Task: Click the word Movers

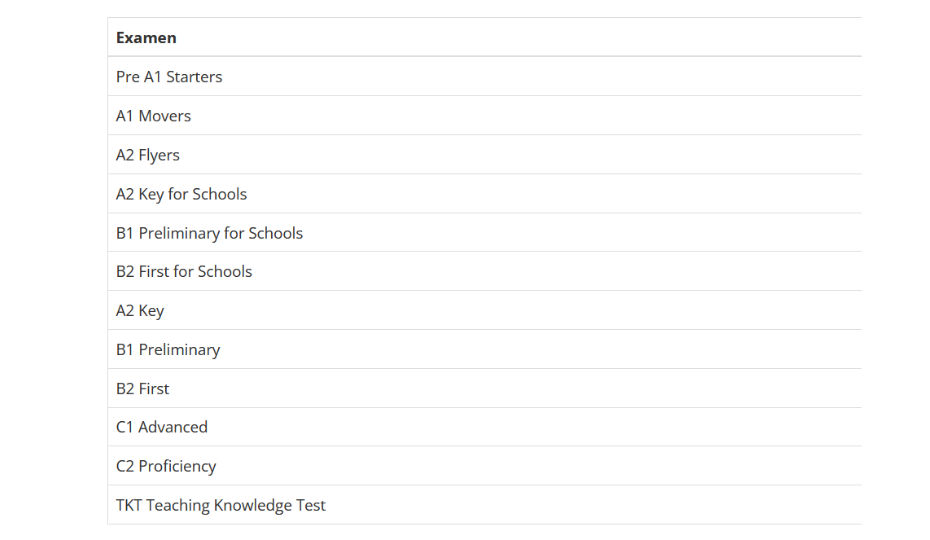Action: 165,116
